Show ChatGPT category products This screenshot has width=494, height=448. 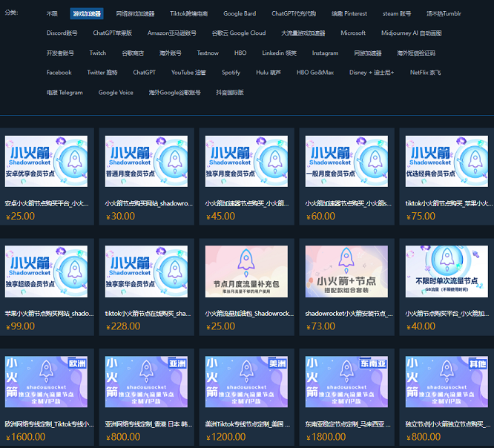(144, 73)
